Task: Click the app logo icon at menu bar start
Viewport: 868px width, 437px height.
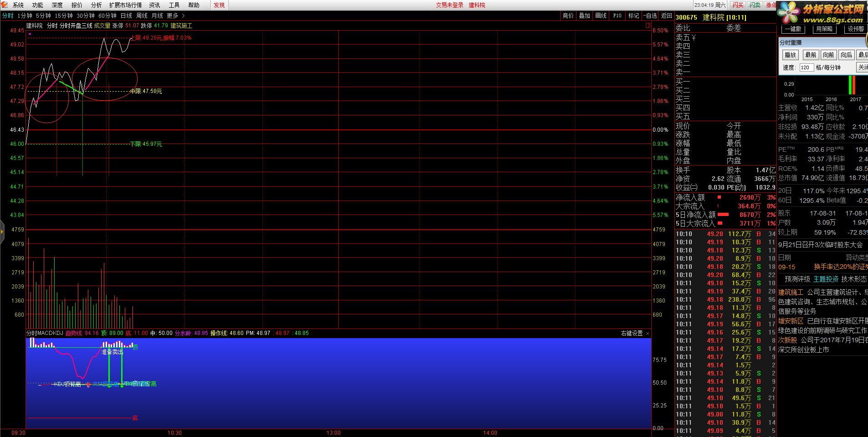Action: pos(4,5)
